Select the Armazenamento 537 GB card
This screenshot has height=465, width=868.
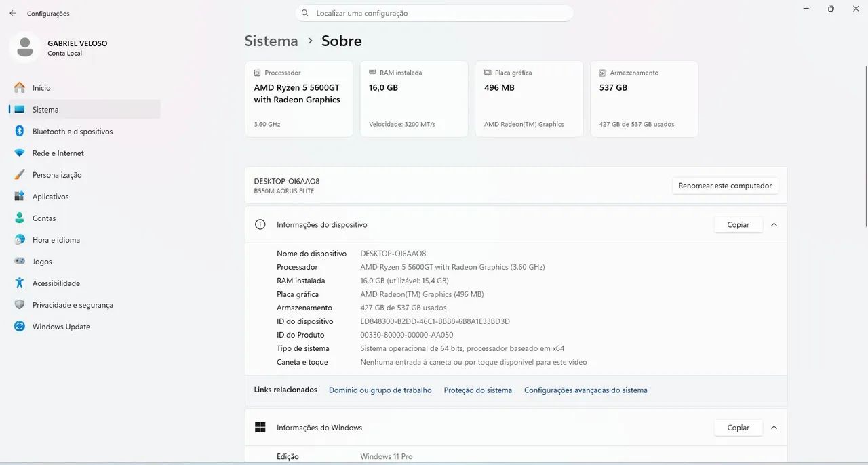(x=645, y=99)
